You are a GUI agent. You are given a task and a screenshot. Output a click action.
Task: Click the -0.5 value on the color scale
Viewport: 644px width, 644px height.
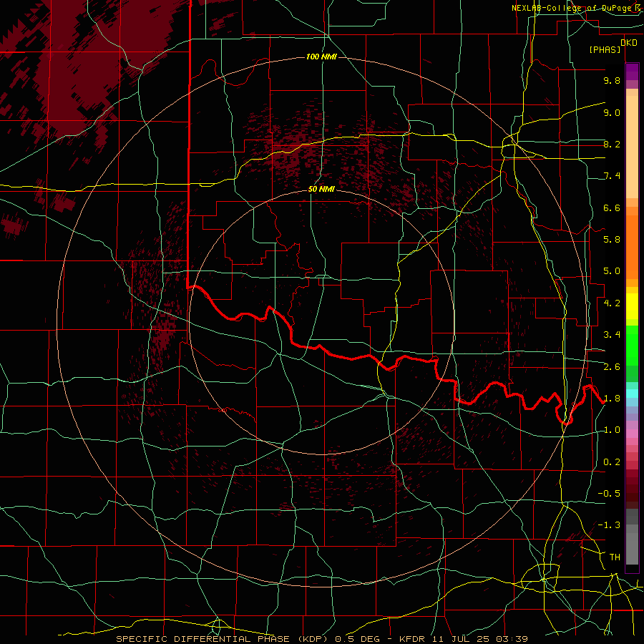[609, 494]
